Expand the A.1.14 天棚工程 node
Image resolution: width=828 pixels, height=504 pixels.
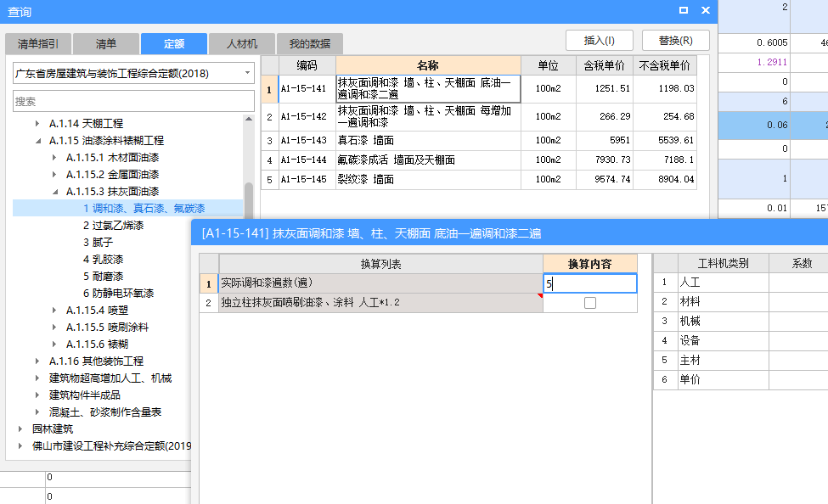(37, 124)
